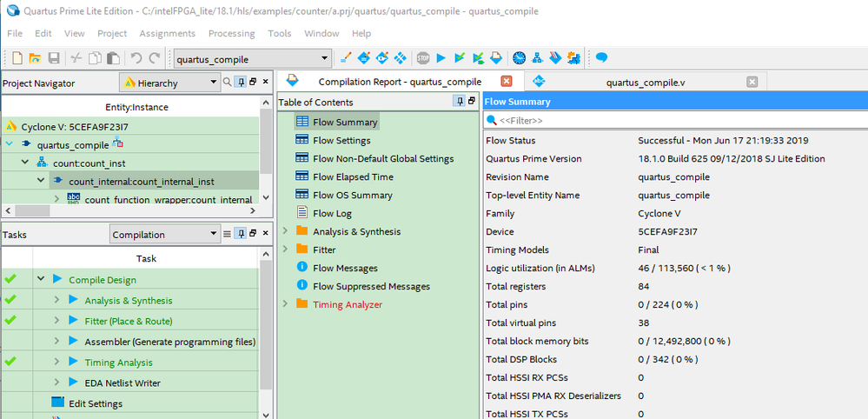Screen dimensions: 868x419
Task: Click the Stop Processing icon in toolbar
Action: tap(423, 58)
